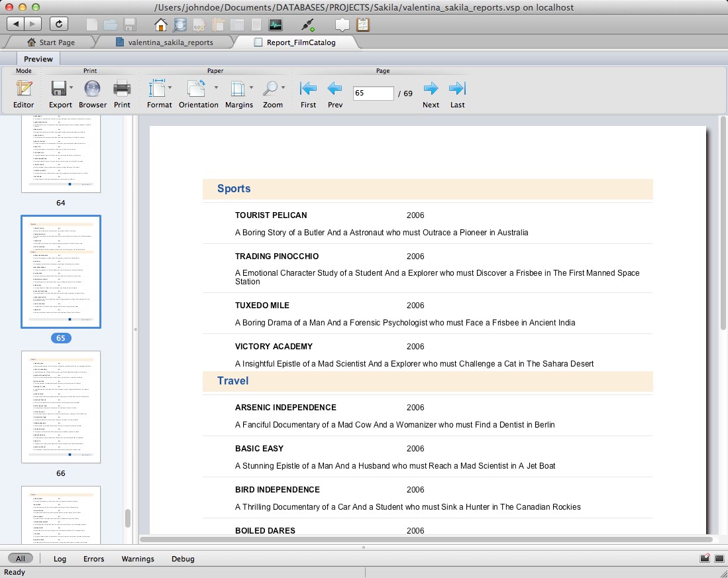Open the Export dropdown menu
Viewport: 728px width, 578px height.
(x=71, y=88)
